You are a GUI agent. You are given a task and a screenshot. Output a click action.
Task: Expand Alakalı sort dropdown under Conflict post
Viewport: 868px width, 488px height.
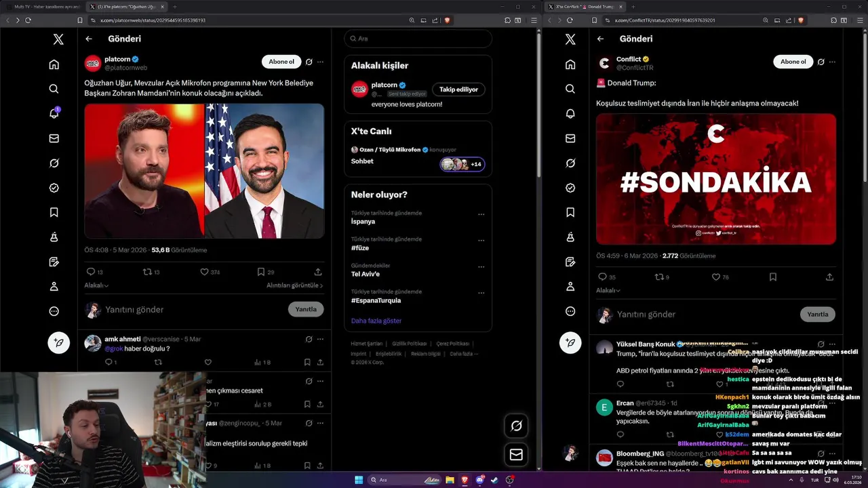pyautogui.click(x=608, y=290)
